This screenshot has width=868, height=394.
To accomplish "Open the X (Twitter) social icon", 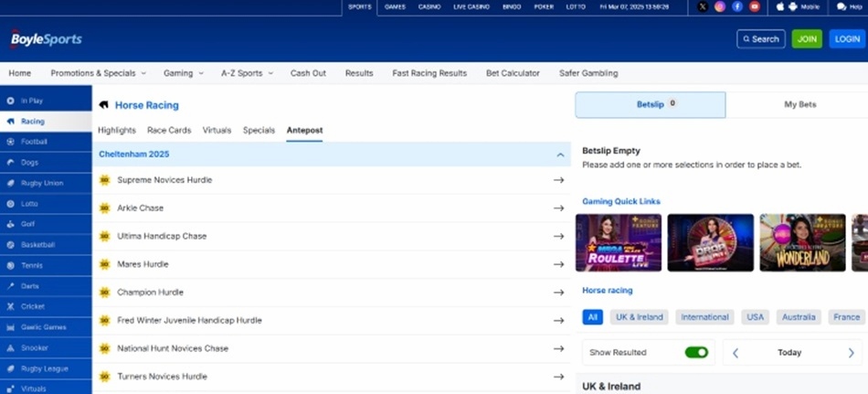I will coord(702,6).
